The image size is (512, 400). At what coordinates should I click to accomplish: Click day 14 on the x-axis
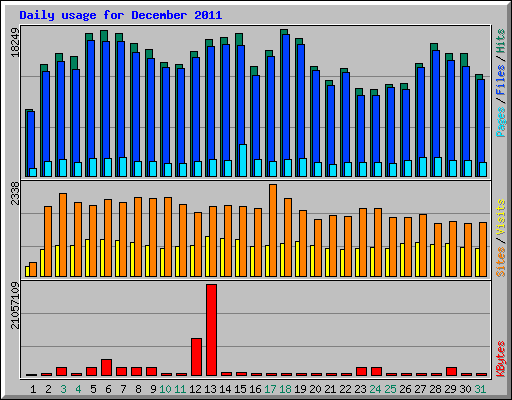(225, 389)
